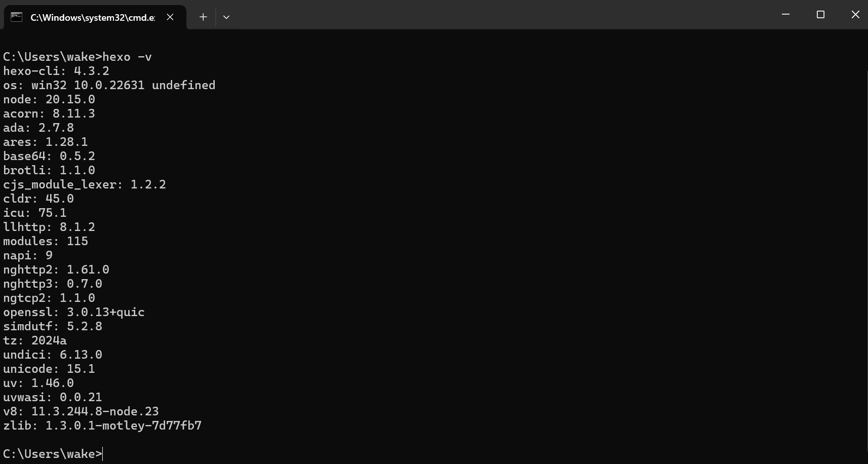Image resolution: width=868 pixels, height=464 pixels.
Task: Click the 'openssl: 3.0.13+quic' line
Action: pos(74,312)
